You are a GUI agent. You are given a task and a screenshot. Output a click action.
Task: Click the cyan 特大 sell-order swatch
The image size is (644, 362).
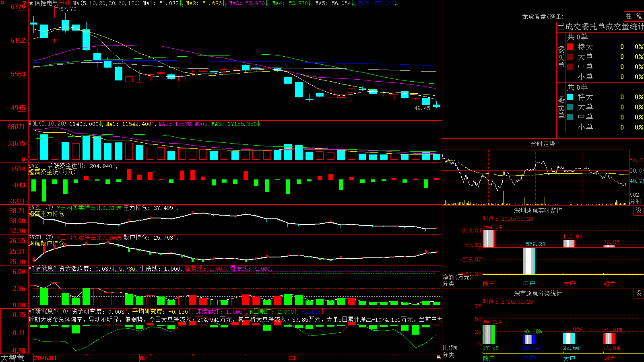tap(570, 97)
